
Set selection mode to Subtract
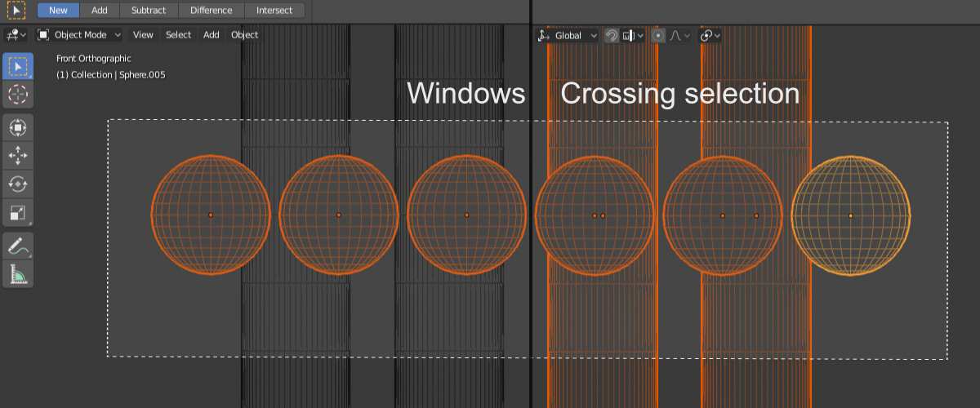149,11
